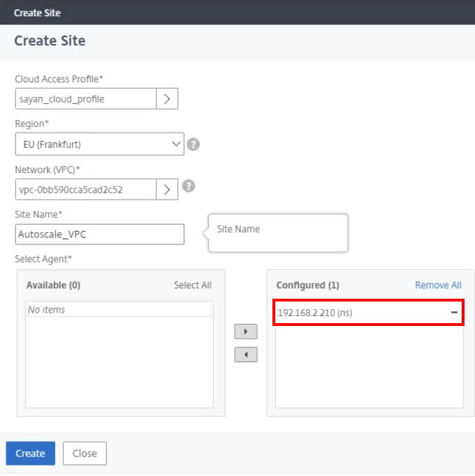Screen dimensions: 475x476
Task: Open Cloud Access Profile picker arrow
Action: pos(167,99)
